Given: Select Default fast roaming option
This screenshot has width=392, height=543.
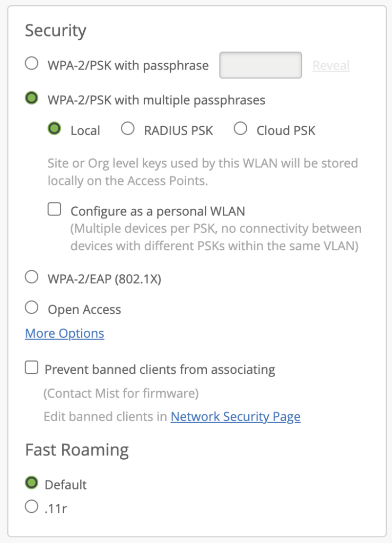Looking at the screenshot, I should [x=32, y=483].
